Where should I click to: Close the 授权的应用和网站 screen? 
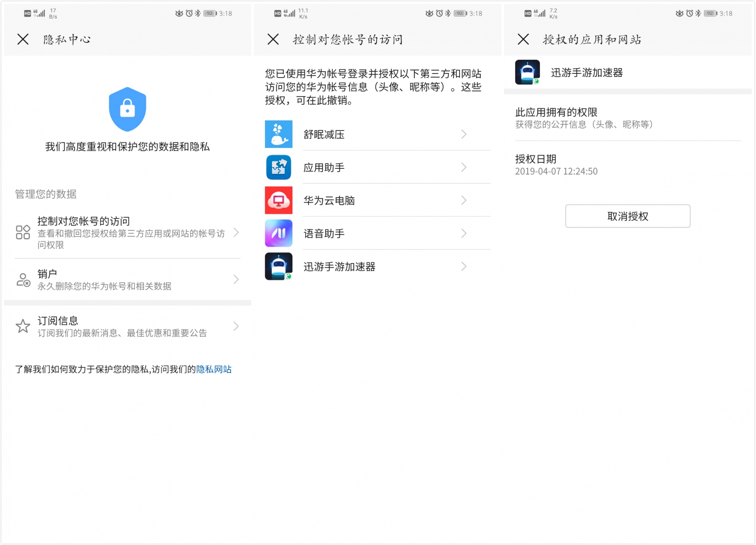click(x=523, y=39)
